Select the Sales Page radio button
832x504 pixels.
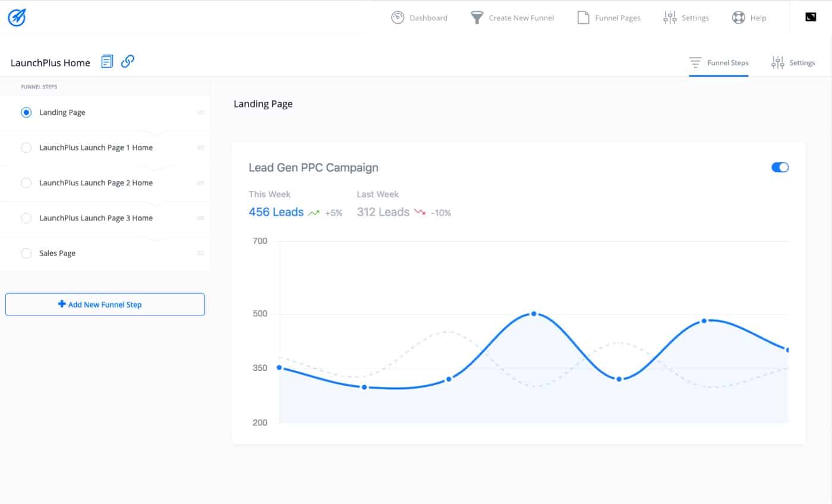[x=26, y=253]
